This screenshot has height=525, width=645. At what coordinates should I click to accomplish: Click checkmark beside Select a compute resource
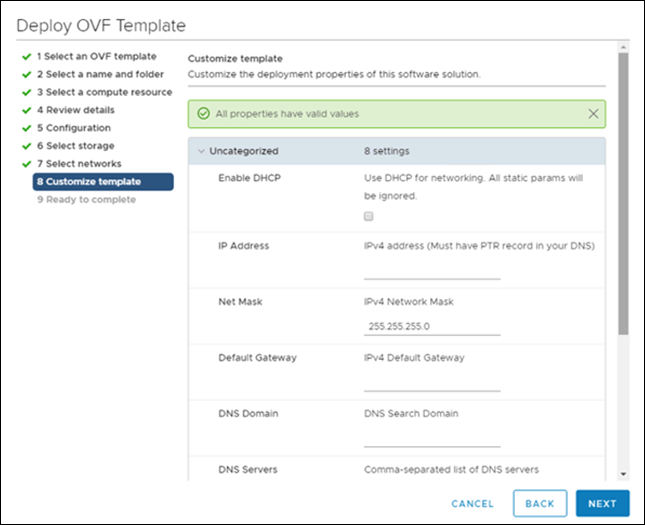coord(27,92)
